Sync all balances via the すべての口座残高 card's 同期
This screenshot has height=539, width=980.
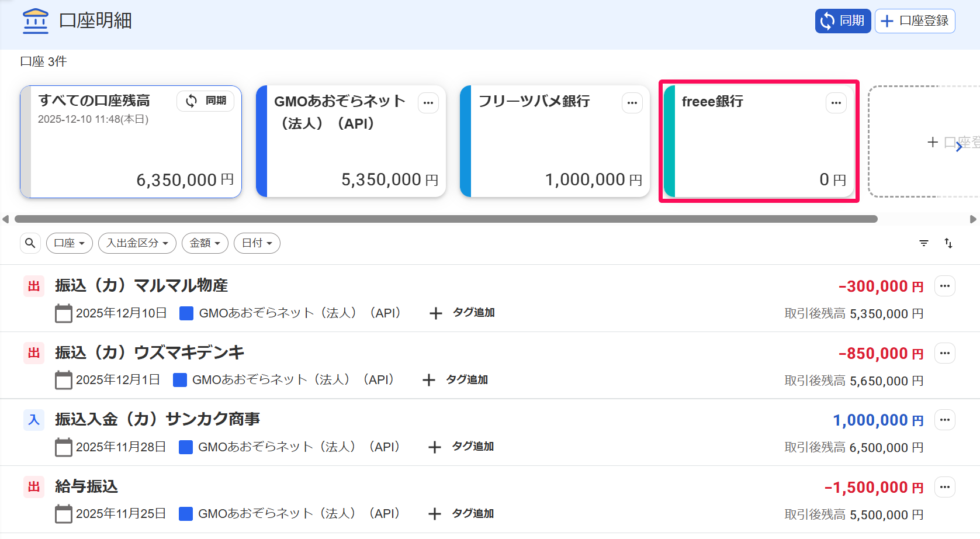coord(206,101)
